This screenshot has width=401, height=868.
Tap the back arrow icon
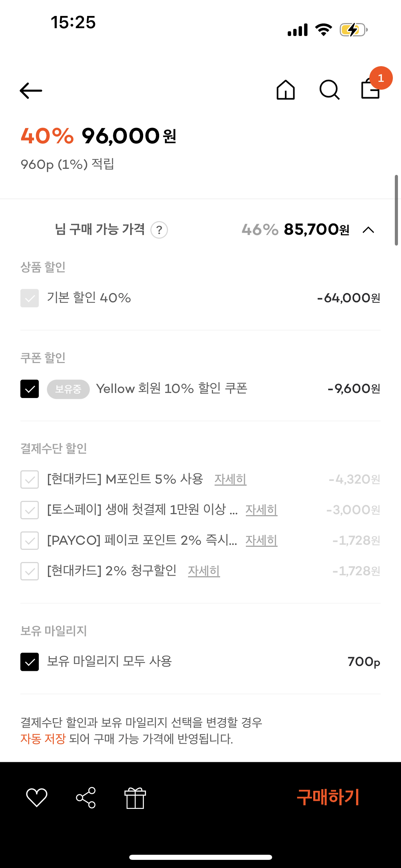click(x=31, y=90)
